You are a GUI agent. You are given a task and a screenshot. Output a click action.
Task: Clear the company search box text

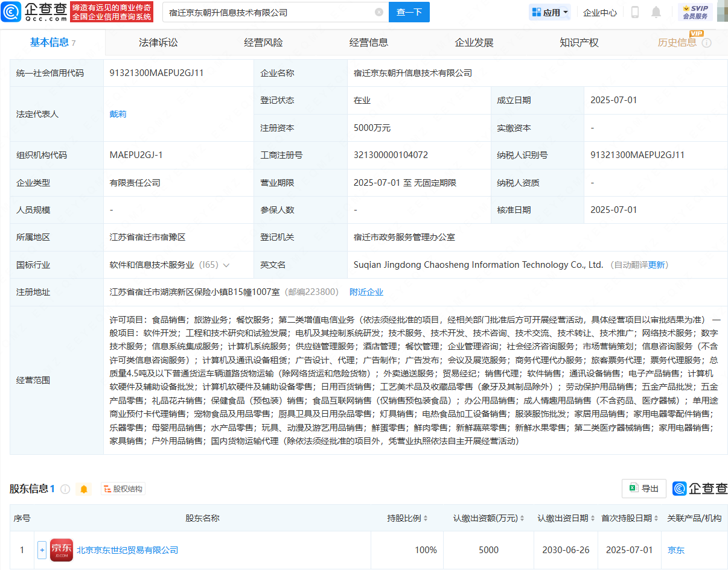point(378,12)
